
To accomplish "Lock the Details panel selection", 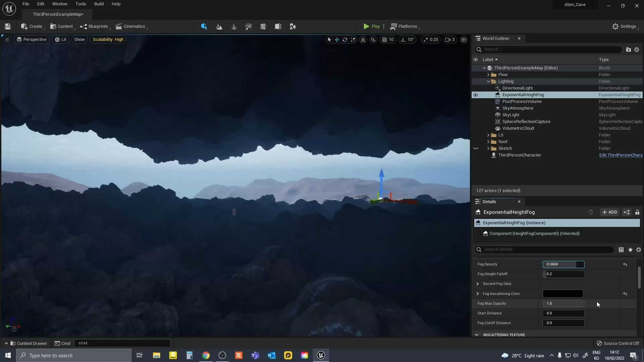I will pyautogui.click(x=637, y=212).
